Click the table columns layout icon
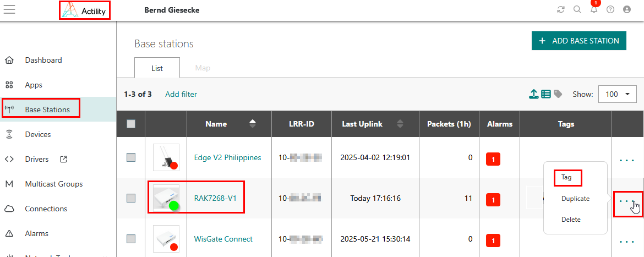This screenshot has height=257, width=644. point(545,95)
